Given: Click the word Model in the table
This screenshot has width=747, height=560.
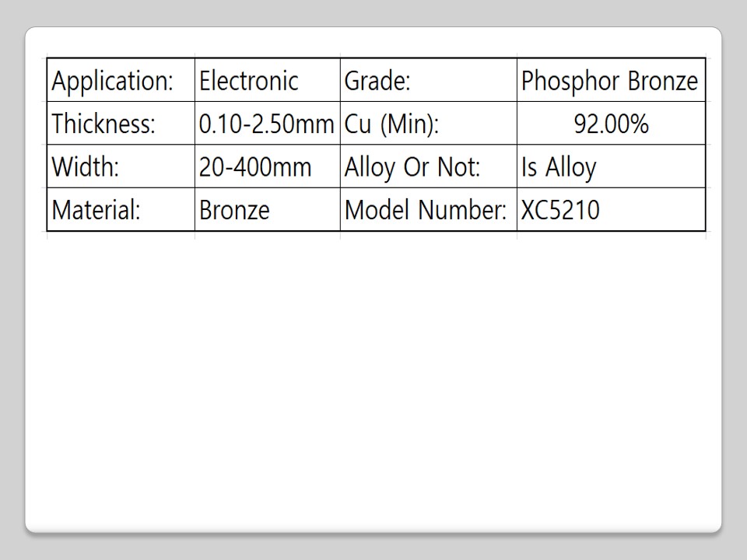Looking at the screenshot, I should (x=378, y=210).
